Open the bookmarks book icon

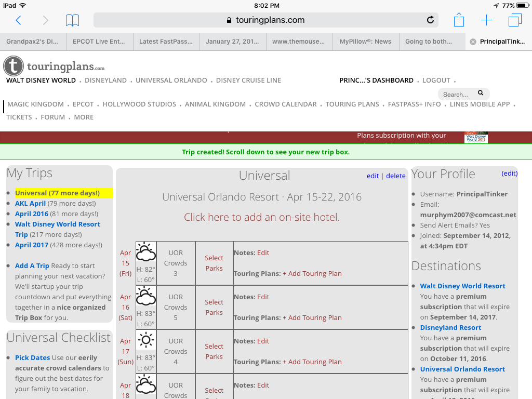coord(72,20)
